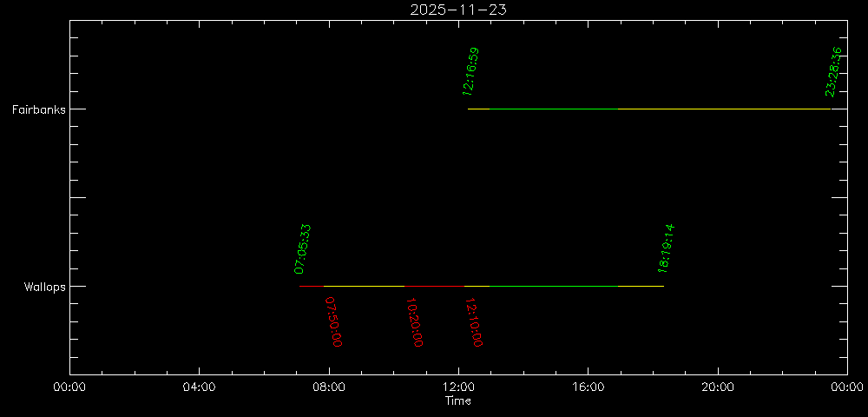Click the Time axis title

click(x=458, y=401)
